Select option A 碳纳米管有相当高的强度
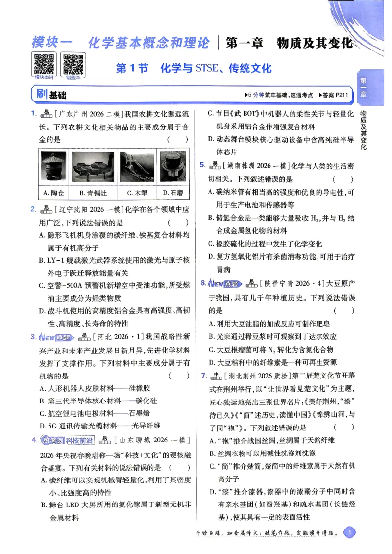The height and width of the screenshot is (554, 392). [x=281, y=199]
